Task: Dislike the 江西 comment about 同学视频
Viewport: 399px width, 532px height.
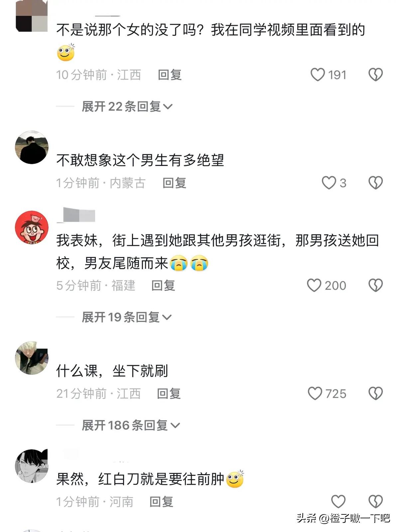Action: coord(376,74)
